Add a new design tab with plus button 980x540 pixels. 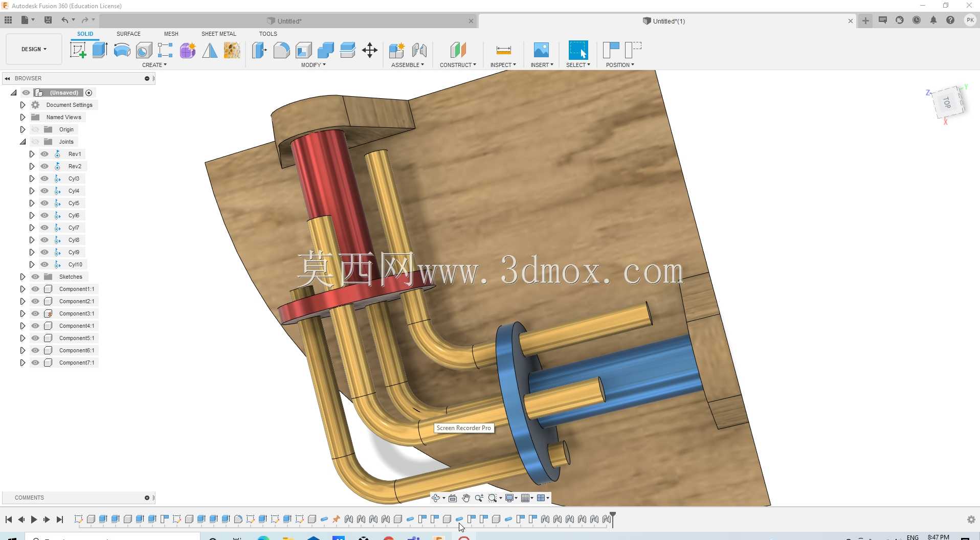tap(865, 21)
